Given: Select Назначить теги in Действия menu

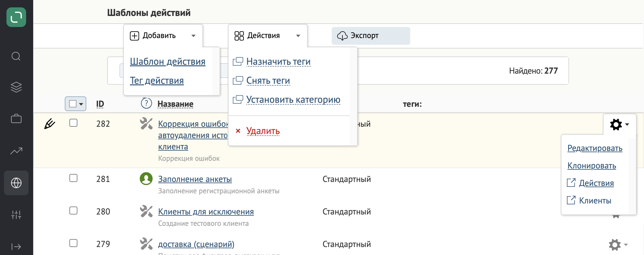Looking at the screenshot, I should [278, 61].
